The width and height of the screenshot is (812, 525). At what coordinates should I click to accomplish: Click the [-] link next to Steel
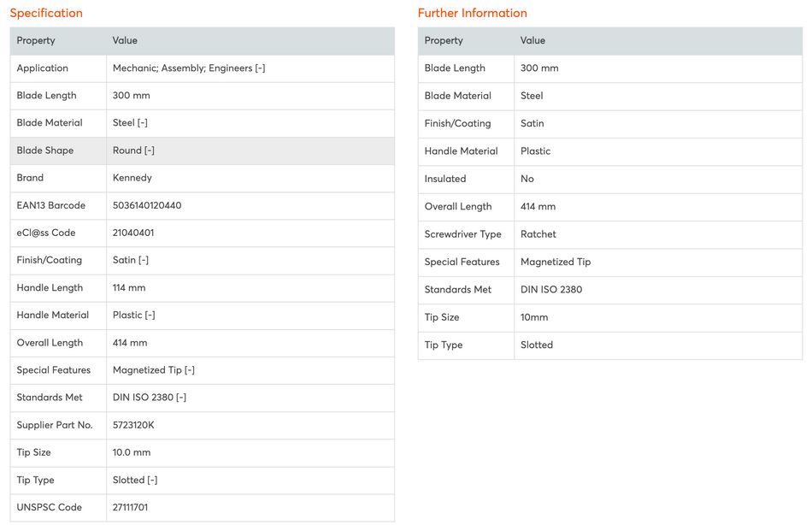click(143, 123)
